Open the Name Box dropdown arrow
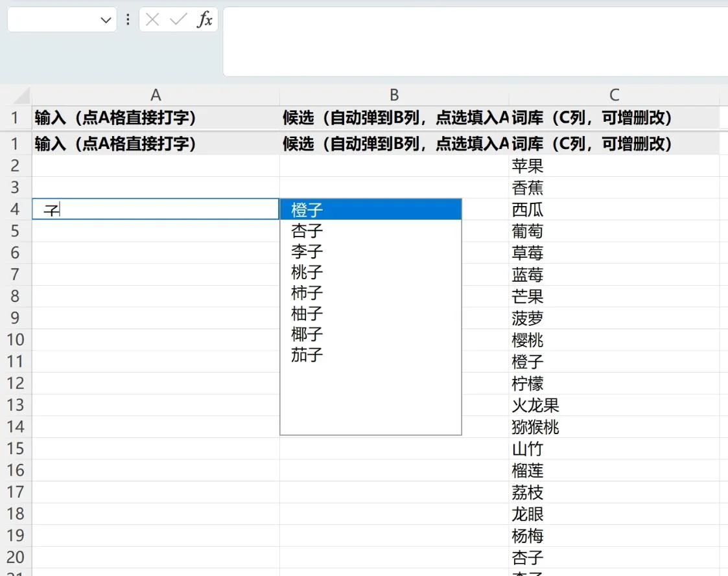The image size is (728, 576). (106, 20)
